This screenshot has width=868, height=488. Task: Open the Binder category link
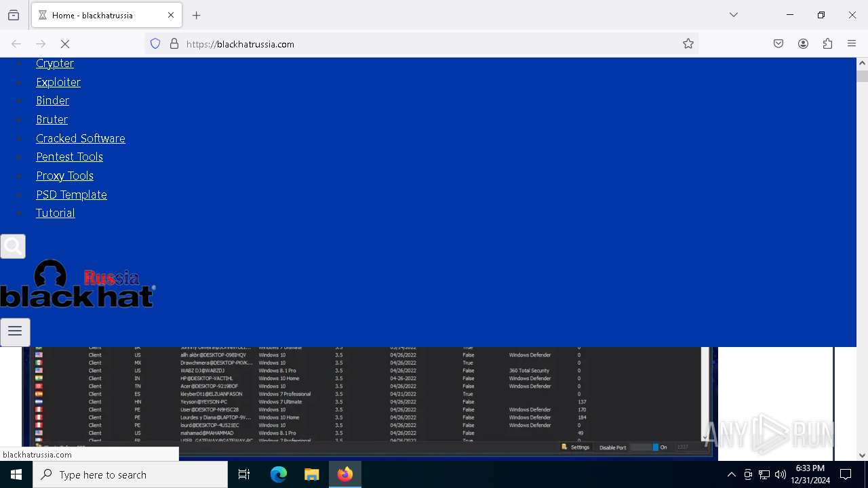(x=52, y=100)
